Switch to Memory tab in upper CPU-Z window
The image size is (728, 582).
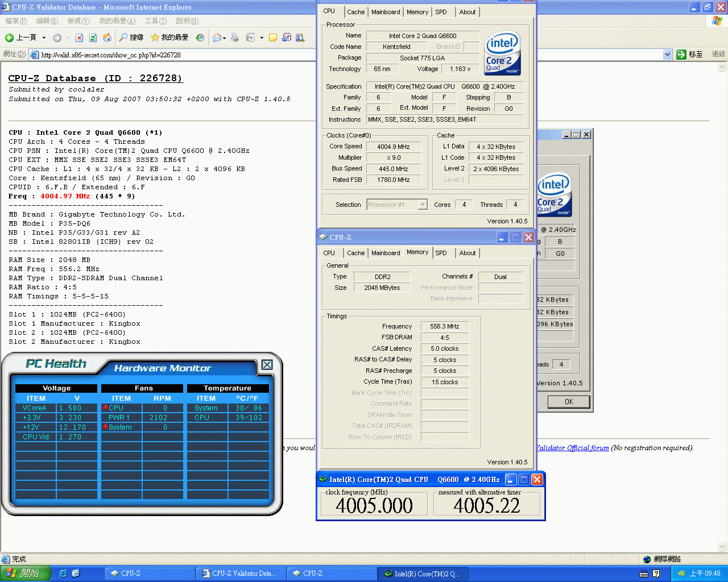[417, 12]
